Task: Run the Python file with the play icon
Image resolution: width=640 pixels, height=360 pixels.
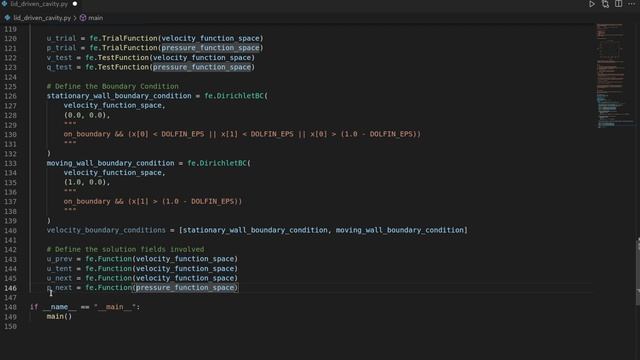Action: [592, 4]
